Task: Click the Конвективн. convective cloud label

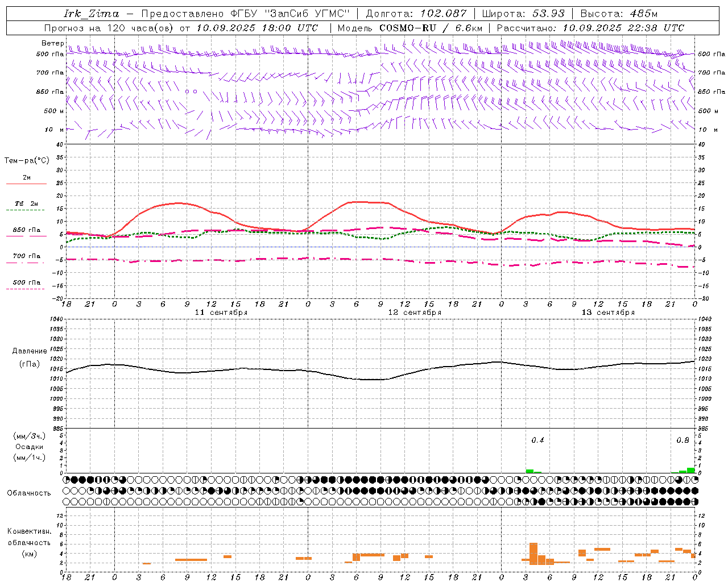Action: pos(29,531)
